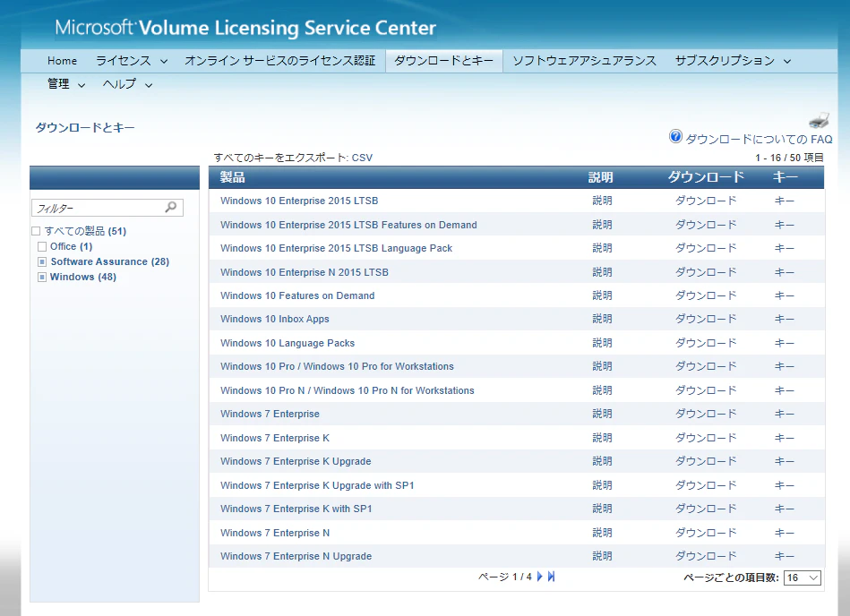Open Windows 7 Enterprise K Upgrade with SP1
The height and width of the screenshot is (616, 850).
pos(317,485)
